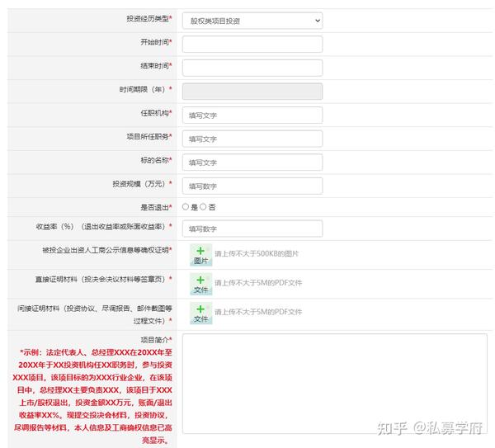The height and width of the screenshot is (448, 495).
Task: Click the 项目简介 label
Action: 155,340
